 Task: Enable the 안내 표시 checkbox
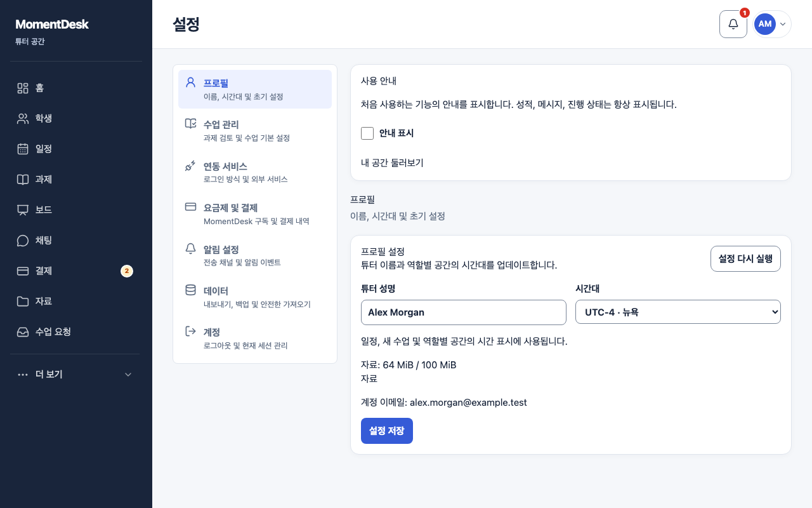[x=367, y=133]
